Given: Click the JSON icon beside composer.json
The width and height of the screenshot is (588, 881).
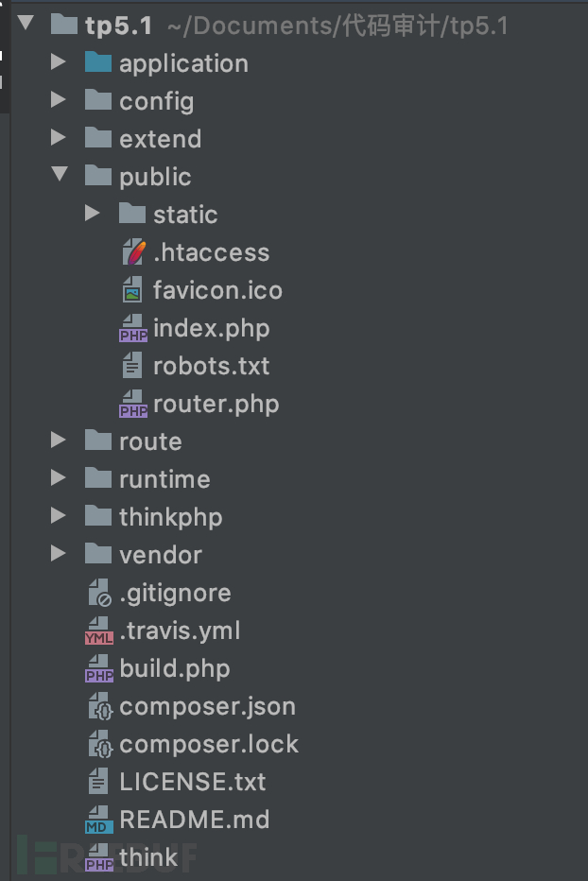Looking at the screenshot, I should tap(100, 706).
